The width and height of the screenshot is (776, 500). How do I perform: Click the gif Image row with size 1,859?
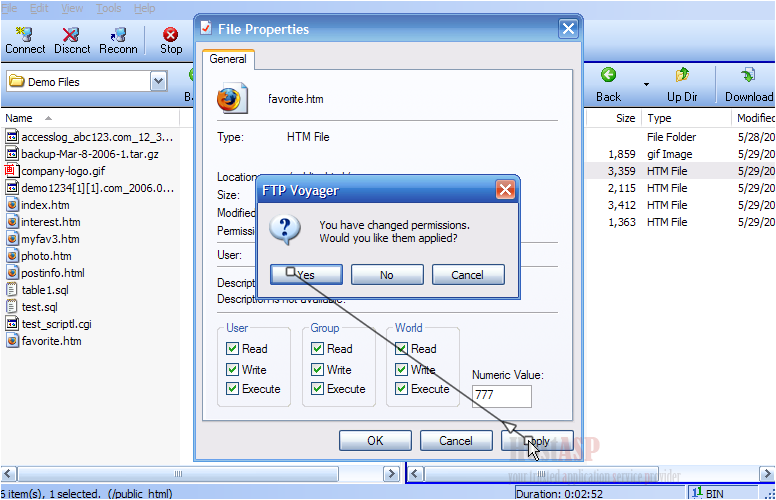[681, 154]
